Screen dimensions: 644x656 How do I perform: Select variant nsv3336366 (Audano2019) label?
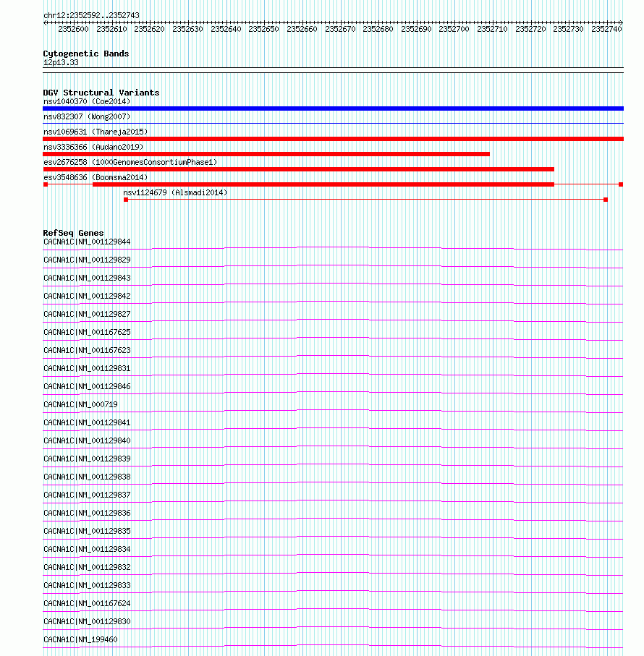[x=93, y=147]
